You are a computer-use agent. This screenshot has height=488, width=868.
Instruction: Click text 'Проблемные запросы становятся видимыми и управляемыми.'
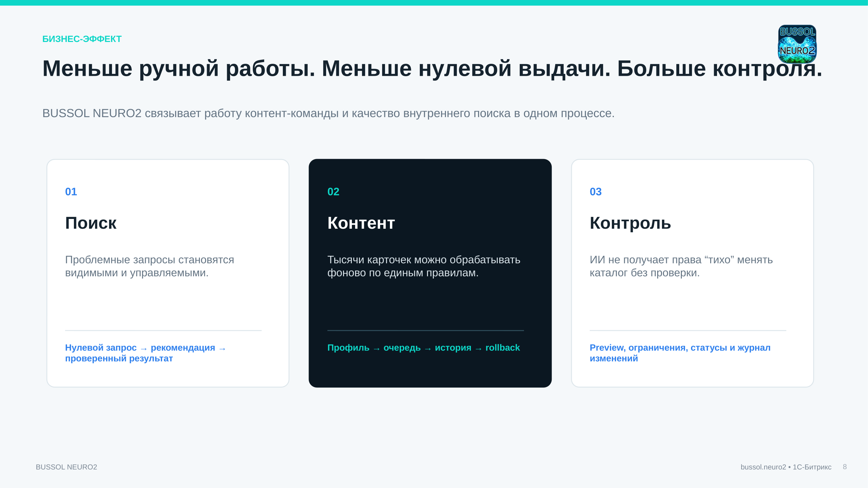[x=150, y=266]
